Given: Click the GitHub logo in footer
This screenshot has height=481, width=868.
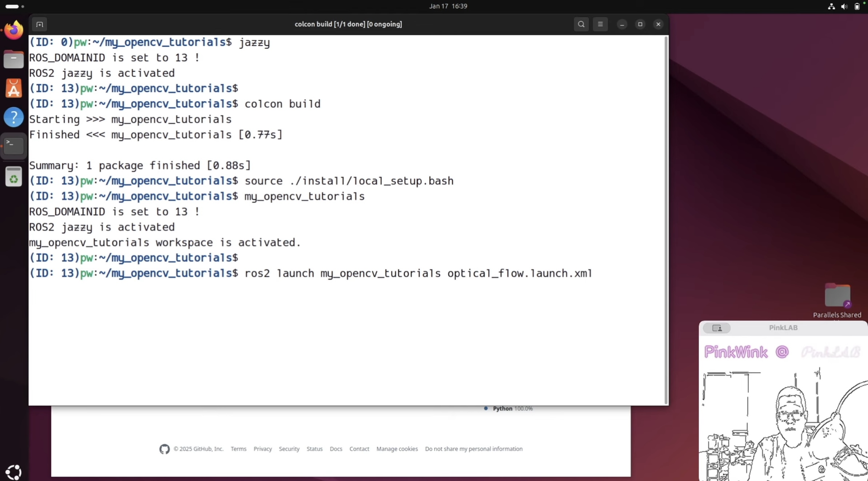Looking at the screenshot, I should pyautogui.click(x=164, y=449).
